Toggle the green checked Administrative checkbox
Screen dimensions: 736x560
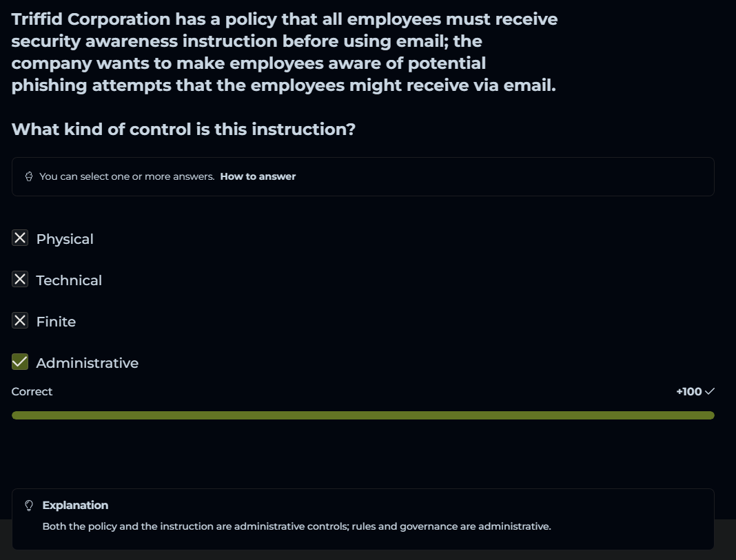coord(20,362)
